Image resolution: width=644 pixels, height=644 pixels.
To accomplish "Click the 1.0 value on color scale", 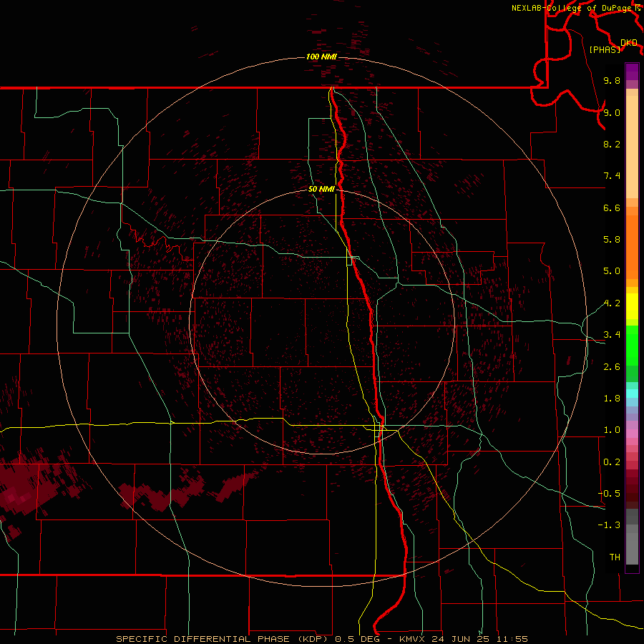I will 612,430.
